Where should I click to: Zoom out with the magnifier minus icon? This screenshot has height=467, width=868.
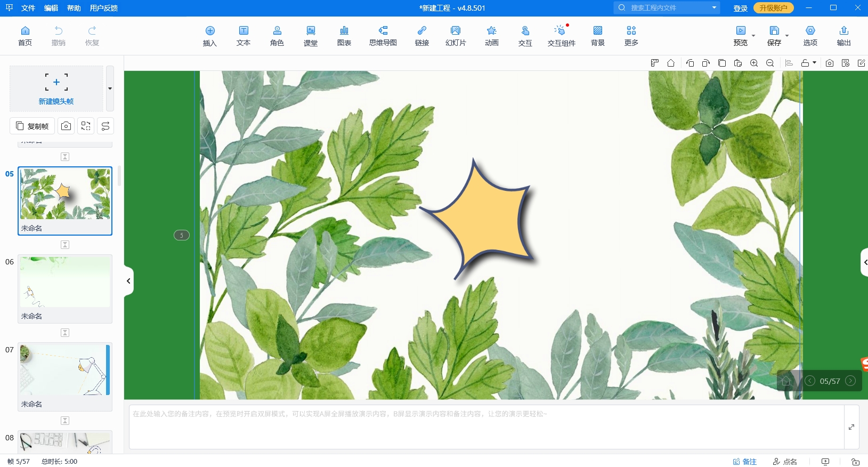770,63
